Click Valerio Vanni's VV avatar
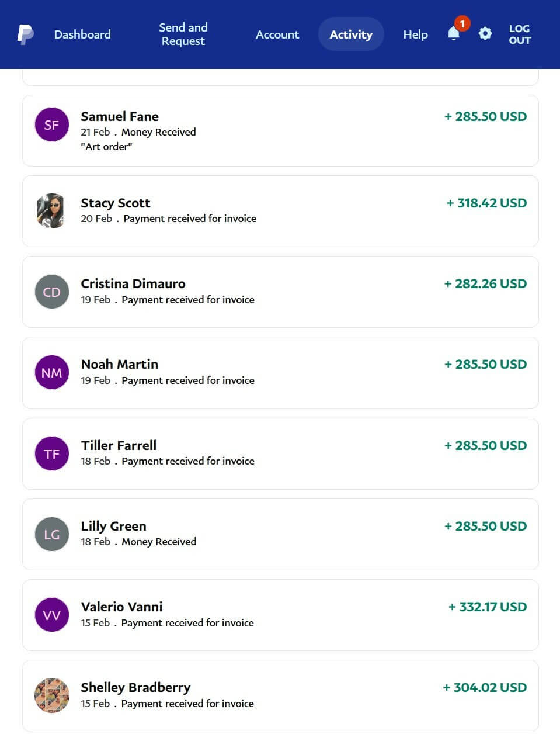The image size is (560, 734). 52,615
